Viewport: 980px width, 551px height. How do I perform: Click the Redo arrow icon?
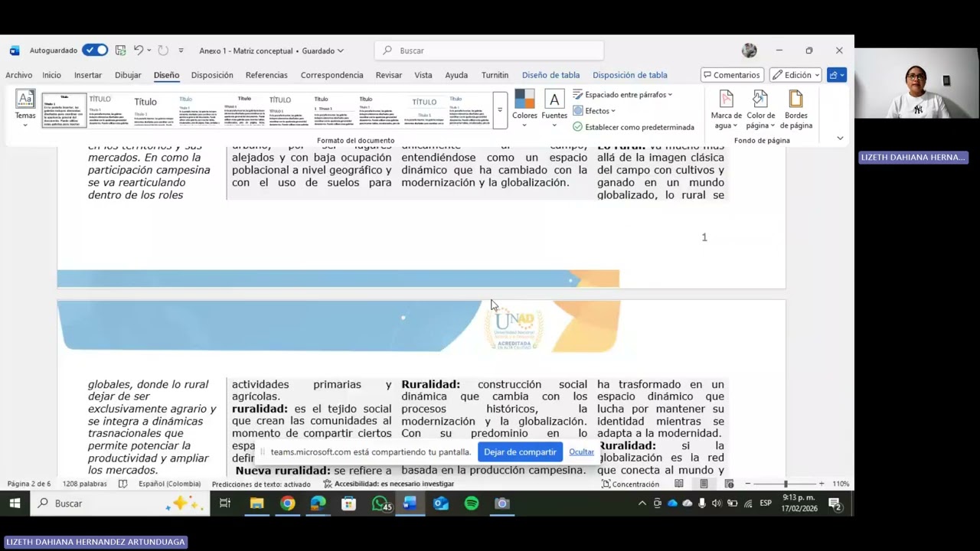click(x=163, y=51)
